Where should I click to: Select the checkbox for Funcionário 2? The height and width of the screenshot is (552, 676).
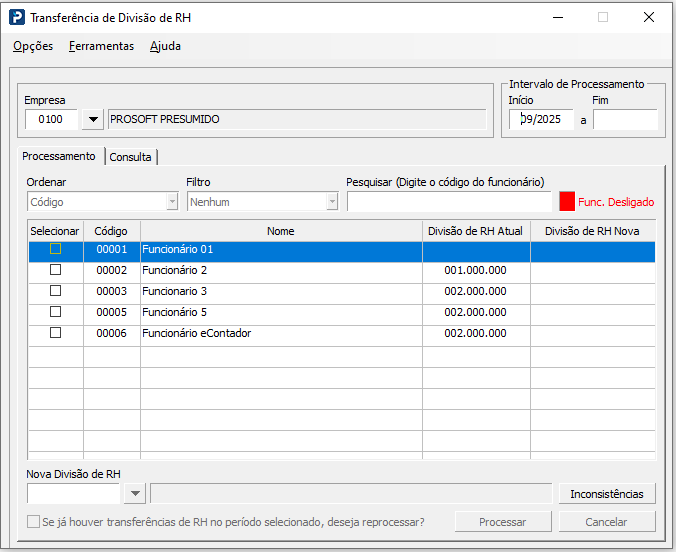click(56, 270)
